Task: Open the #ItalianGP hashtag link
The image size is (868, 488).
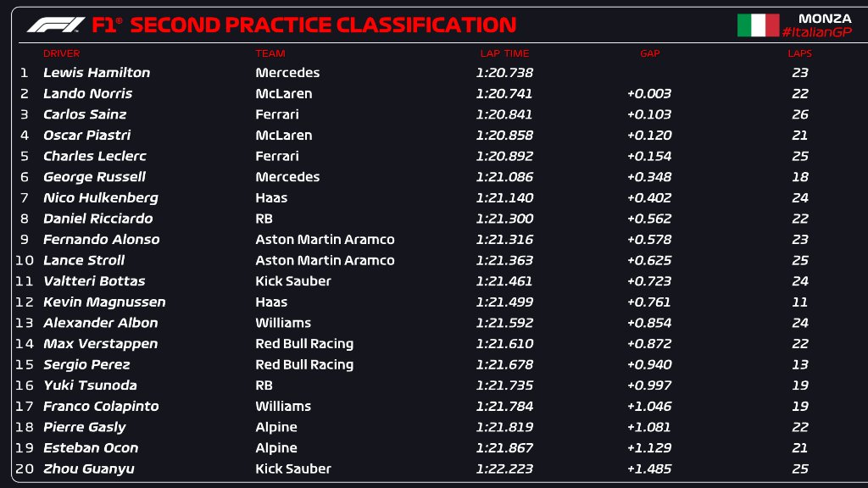Action: [816, 32]
